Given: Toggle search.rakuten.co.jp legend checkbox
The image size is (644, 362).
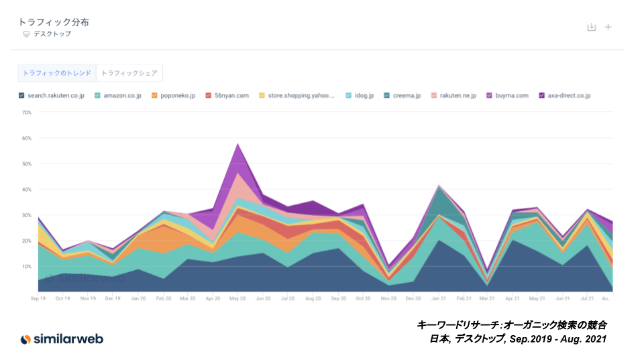Looking at the screenshot, I should [22, 96].
